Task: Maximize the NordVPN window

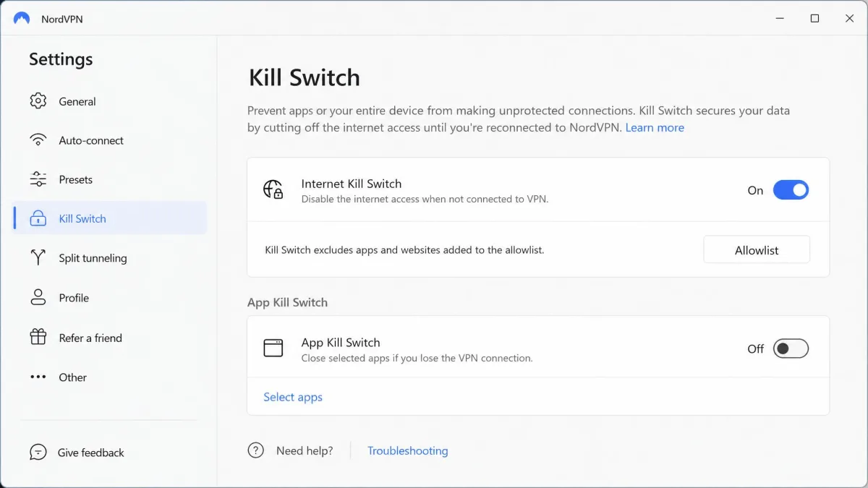Action: [815, 19]
